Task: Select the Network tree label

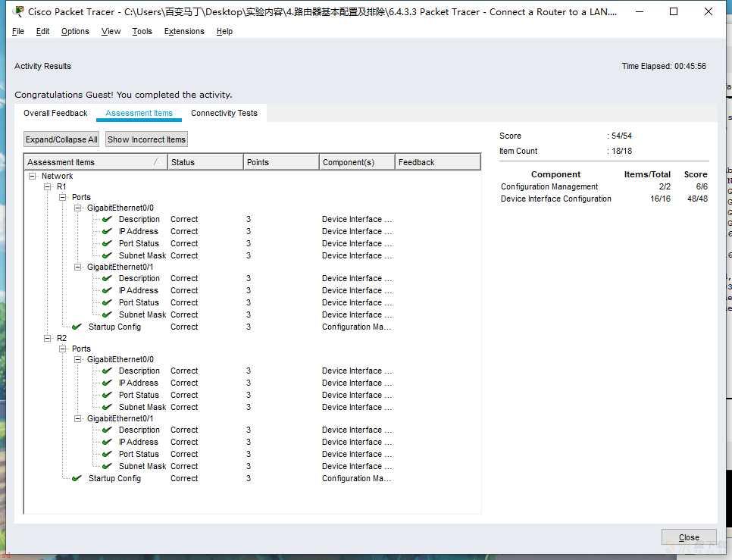Action: (x=57, y=176)
